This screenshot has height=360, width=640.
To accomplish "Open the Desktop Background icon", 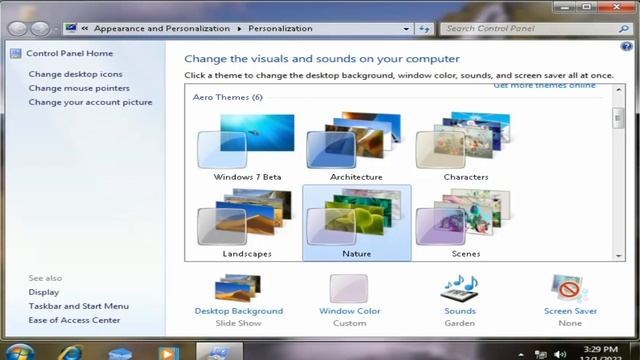I will (x=238, y=288).
